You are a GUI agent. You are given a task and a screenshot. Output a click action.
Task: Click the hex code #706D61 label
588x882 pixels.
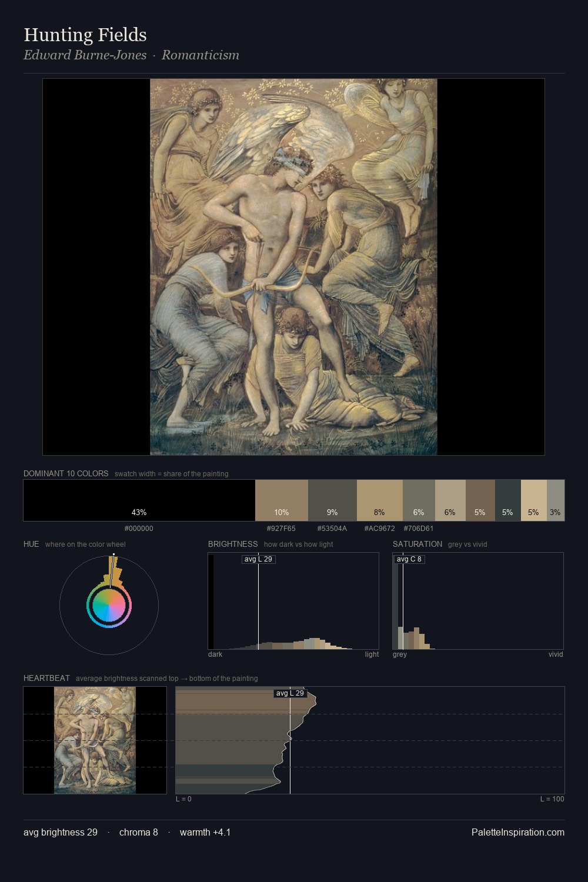[419, 529]
